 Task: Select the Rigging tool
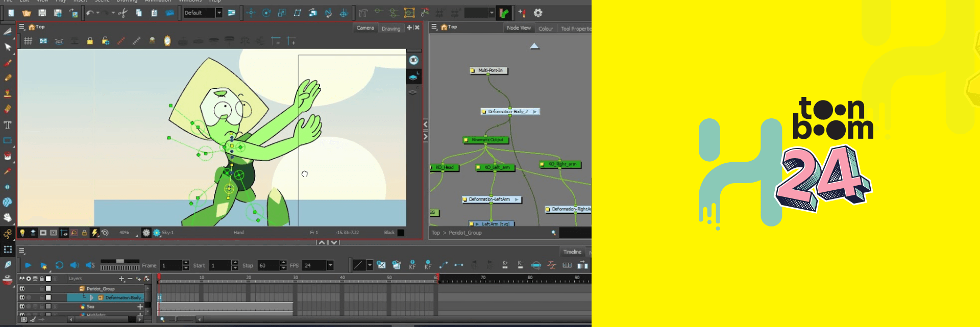[x=362, y=13]
